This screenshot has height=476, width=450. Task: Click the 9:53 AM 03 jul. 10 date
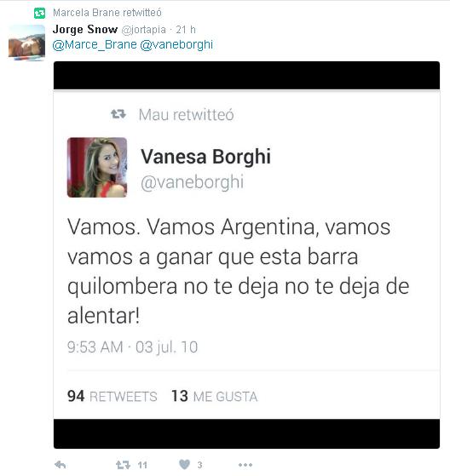click(x=132, y=347)
